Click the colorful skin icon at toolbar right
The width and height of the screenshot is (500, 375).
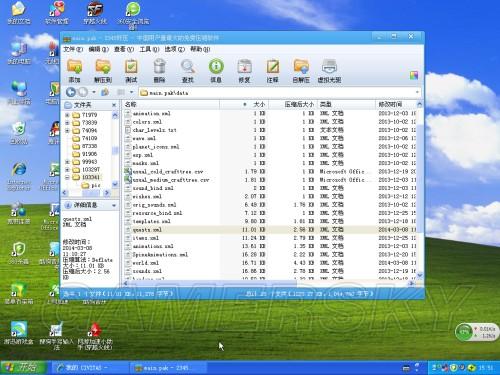coord(414,75)
